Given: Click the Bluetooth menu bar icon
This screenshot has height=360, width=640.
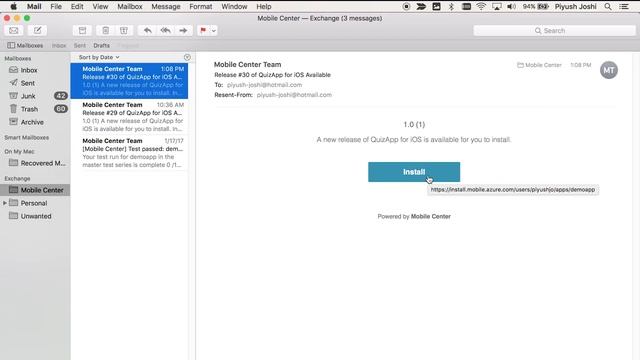Looking at the screenshot, I should pyautogui.click(x=451, y=7).
